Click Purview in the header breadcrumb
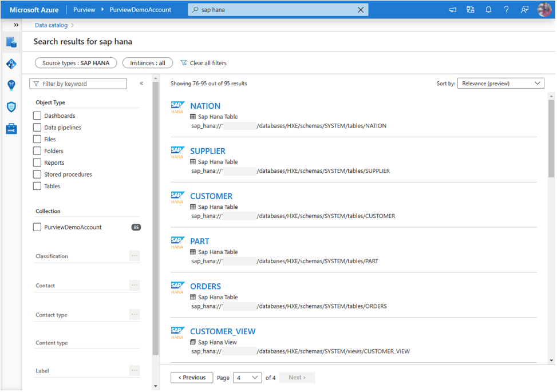The image size is (557, 392). click(x=84, y=10)
